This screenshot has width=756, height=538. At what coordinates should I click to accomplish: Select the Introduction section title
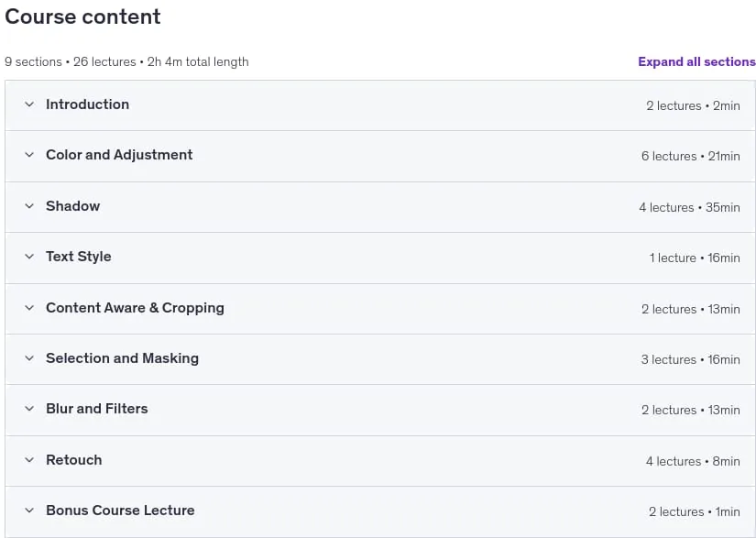87,104
